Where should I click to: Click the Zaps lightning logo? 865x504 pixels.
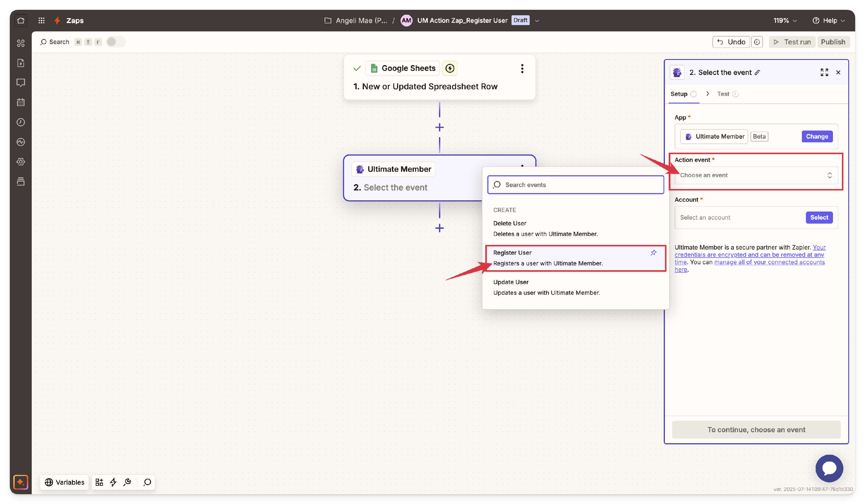click(57, 20)
